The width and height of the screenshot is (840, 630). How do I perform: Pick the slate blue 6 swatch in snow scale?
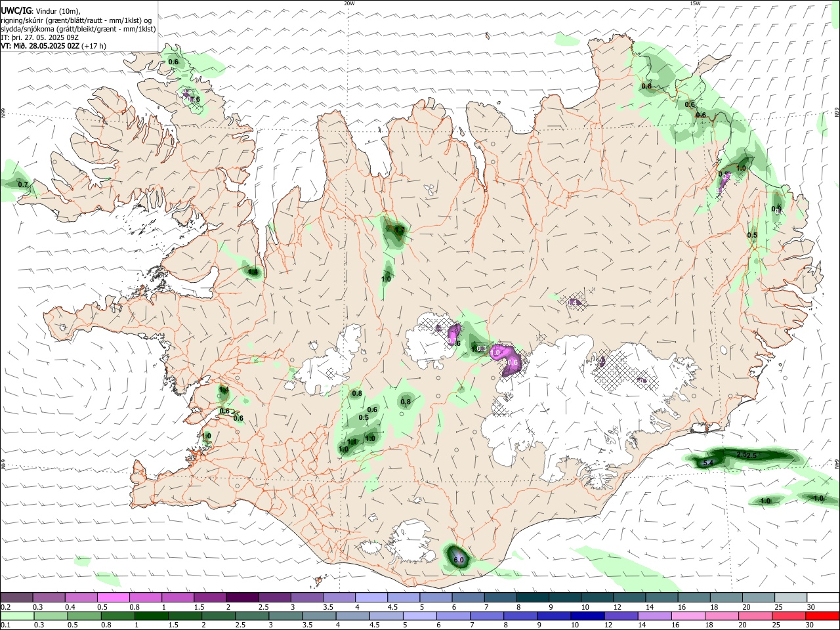469,598
